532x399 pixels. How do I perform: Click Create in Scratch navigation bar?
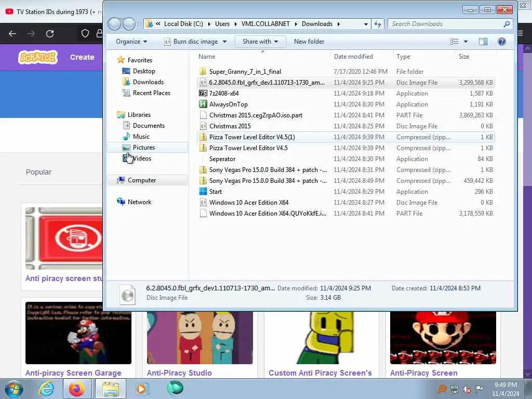[82, 57]
